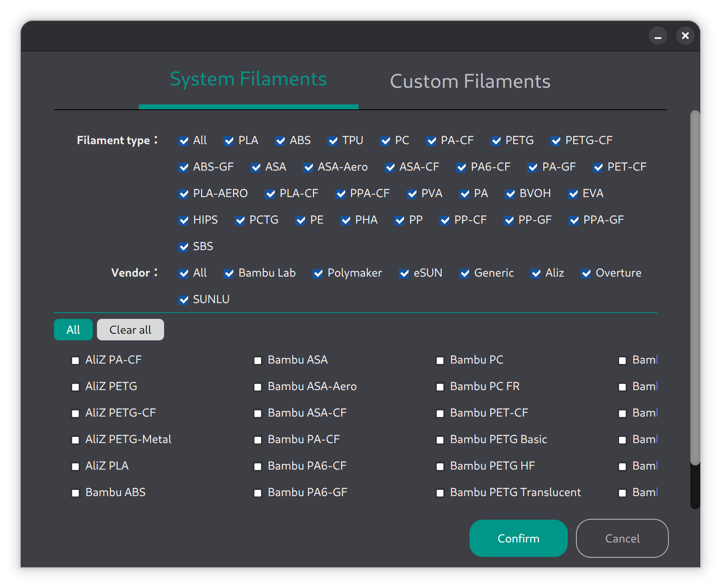Disable the ASA-Aero filament type
Image resolution: width=721 pixels, height=588 pixels.
308,167
